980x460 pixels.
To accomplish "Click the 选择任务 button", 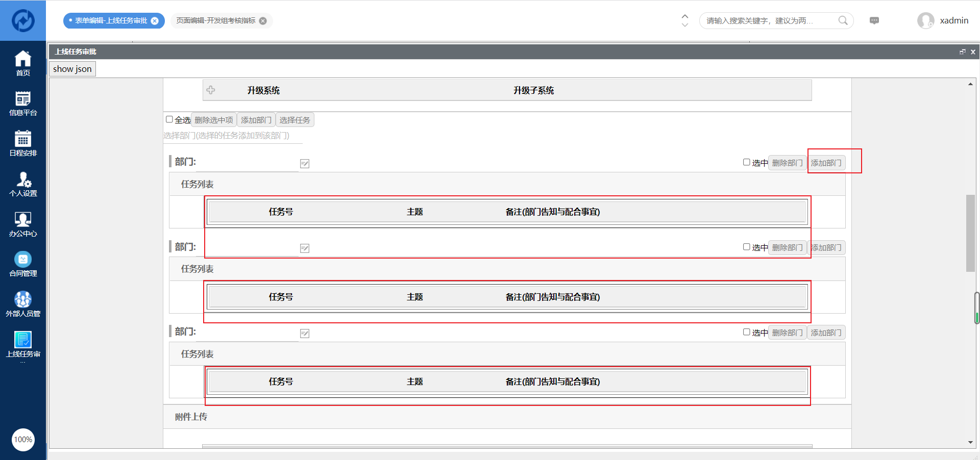I will click(295, 120).
